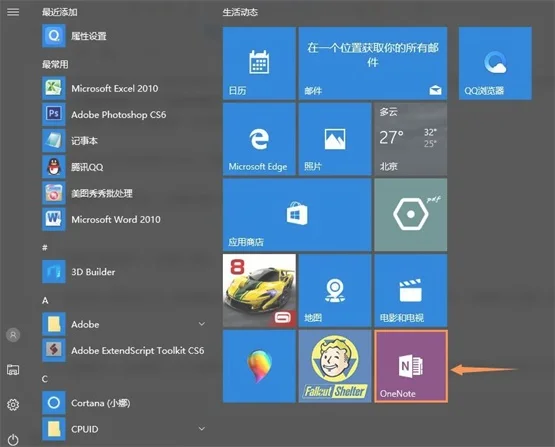Open the Power button options

13,440
